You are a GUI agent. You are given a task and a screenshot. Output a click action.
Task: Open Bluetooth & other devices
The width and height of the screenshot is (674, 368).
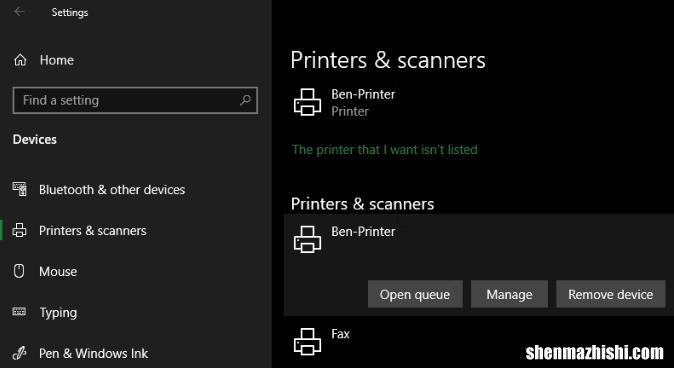pos(112,190)
